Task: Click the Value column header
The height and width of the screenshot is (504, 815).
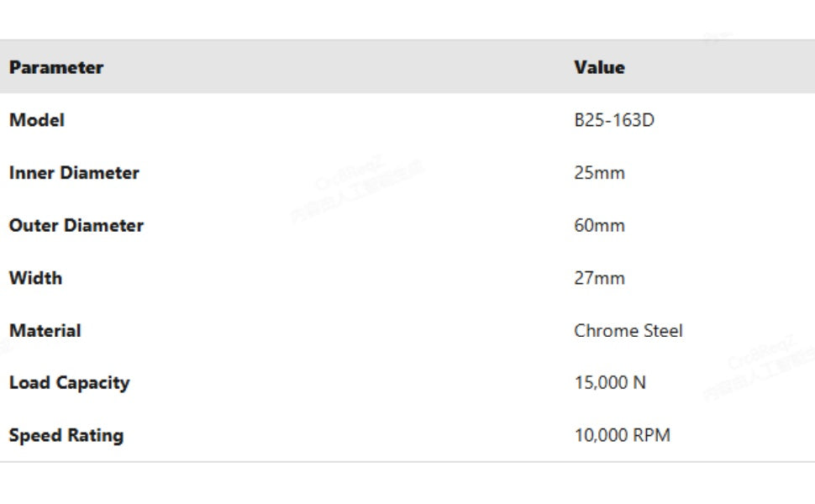Action: tap(599, 68)
